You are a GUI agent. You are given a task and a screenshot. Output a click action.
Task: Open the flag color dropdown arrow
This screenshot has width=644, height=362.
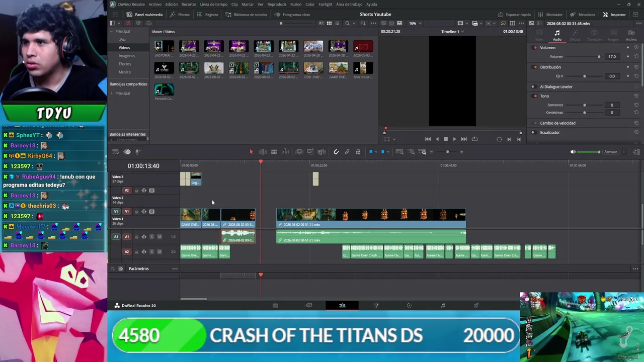coord(375,152)
